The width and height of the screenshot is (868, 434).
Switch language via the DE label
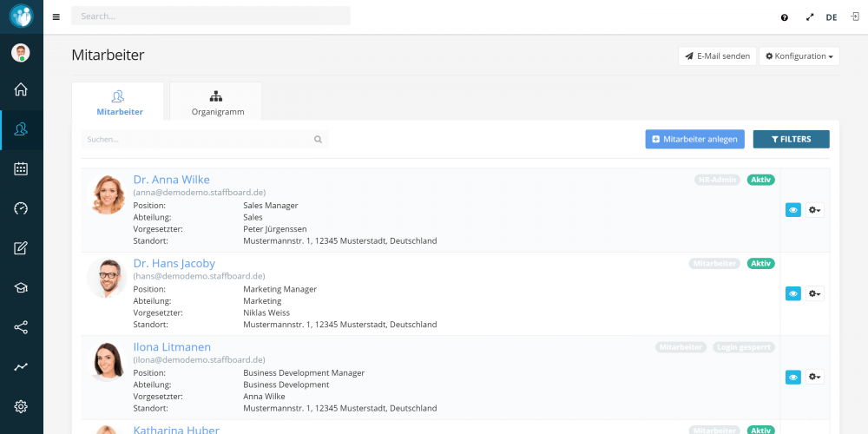(x=832, y=17)
